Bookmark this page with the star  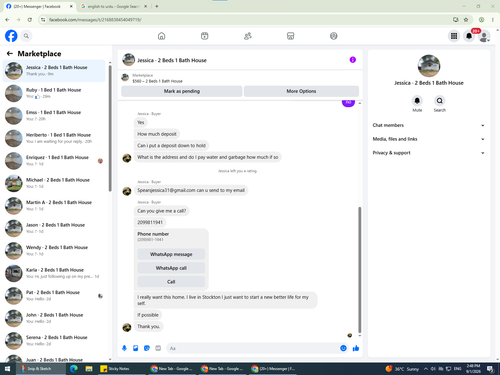tap(466, 20)
